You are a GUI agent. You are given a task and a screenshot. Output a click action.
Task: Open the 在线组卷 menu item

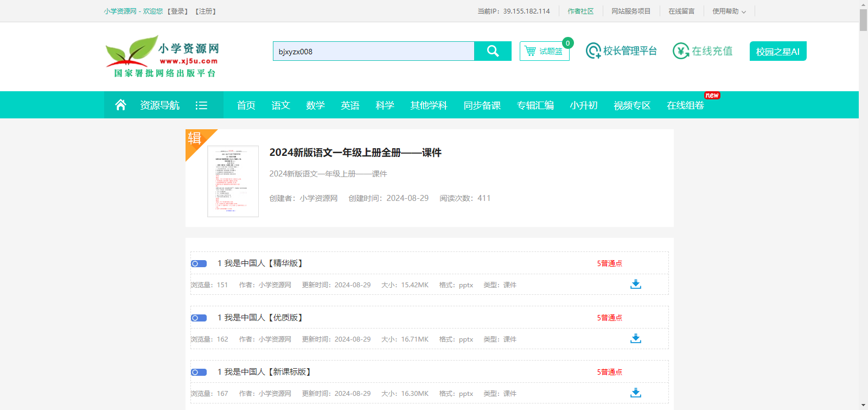tap(685, 105)
